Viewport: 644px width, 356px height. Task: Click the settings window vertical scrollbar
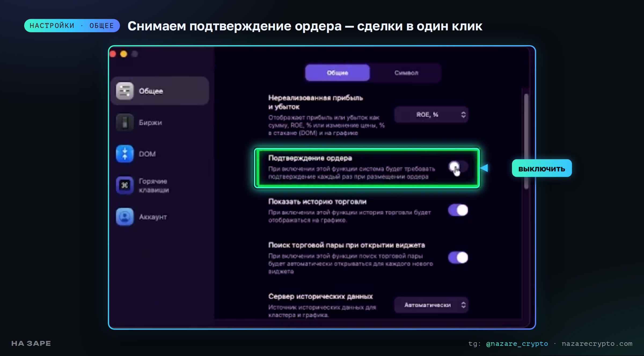[x=526, y=141]
